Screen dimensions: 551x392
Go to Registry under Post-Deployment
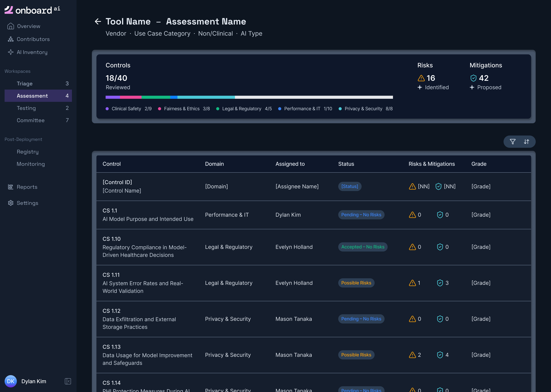coord(28,152)
